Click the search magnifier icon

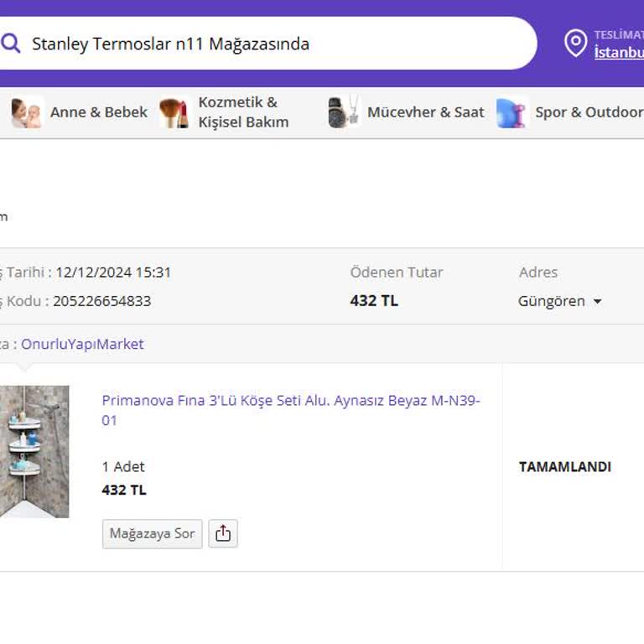[11, 44]
